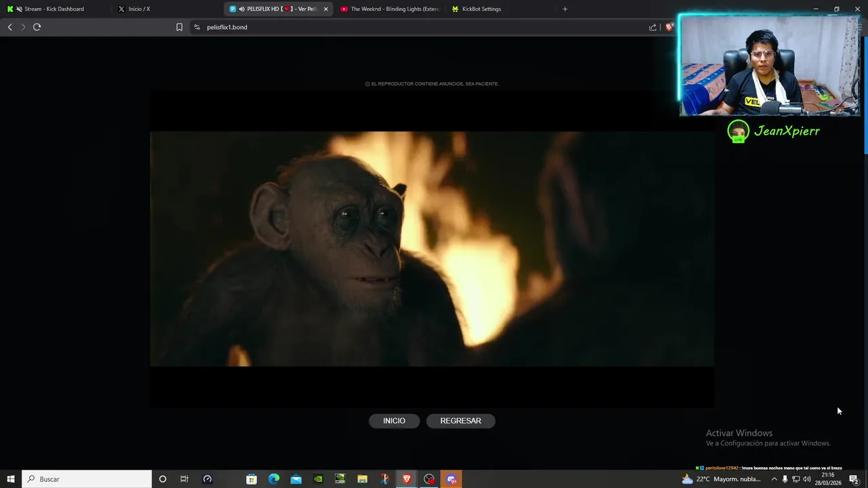Open Cortana circle icon on taskbar
This screenshot has width=868, height=488.
(162, 479)
